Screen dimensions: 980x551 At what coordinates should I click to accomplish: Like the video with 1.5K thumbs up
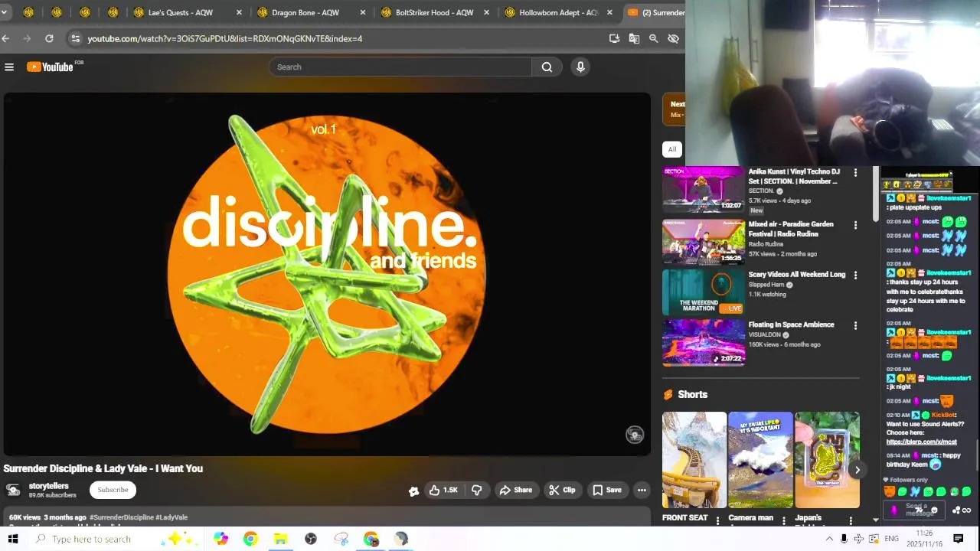tap(443, 490)
